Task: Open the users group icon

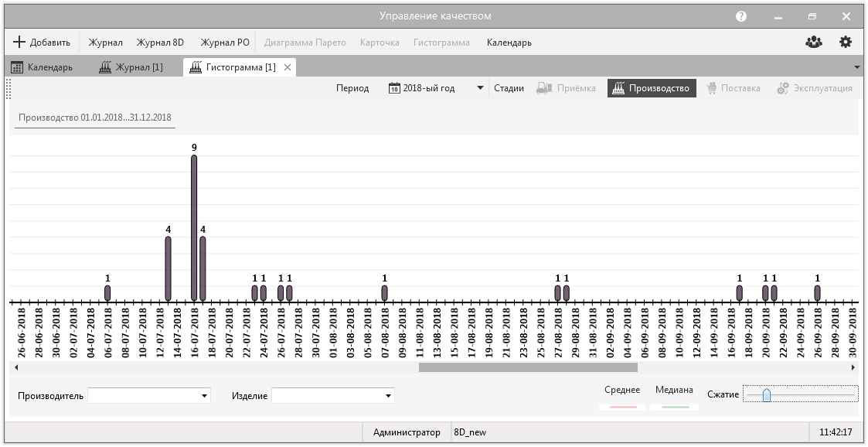Action: point(814,42)
